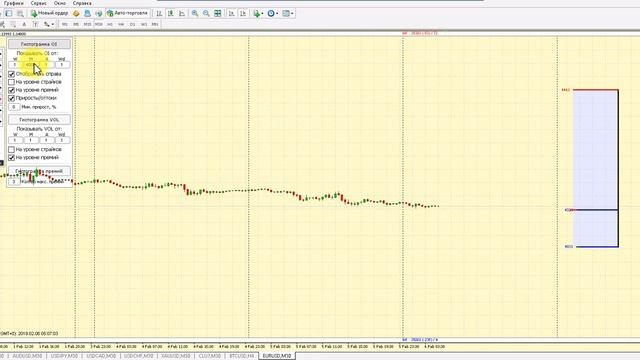Select the D1 timeframe

132,24
